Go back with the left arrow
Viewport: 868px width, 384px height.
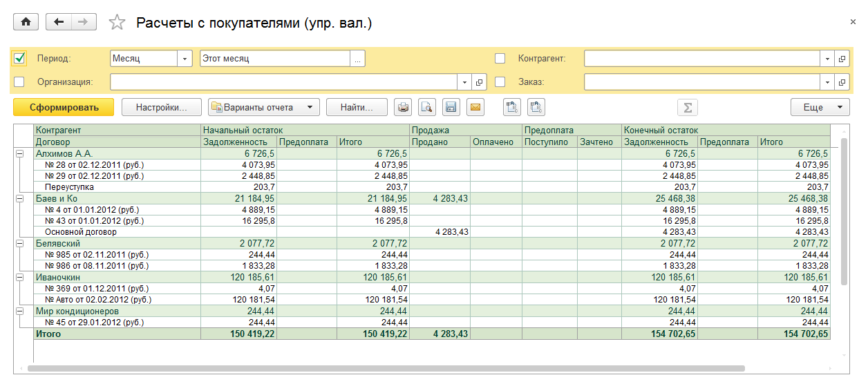(59, 22)
